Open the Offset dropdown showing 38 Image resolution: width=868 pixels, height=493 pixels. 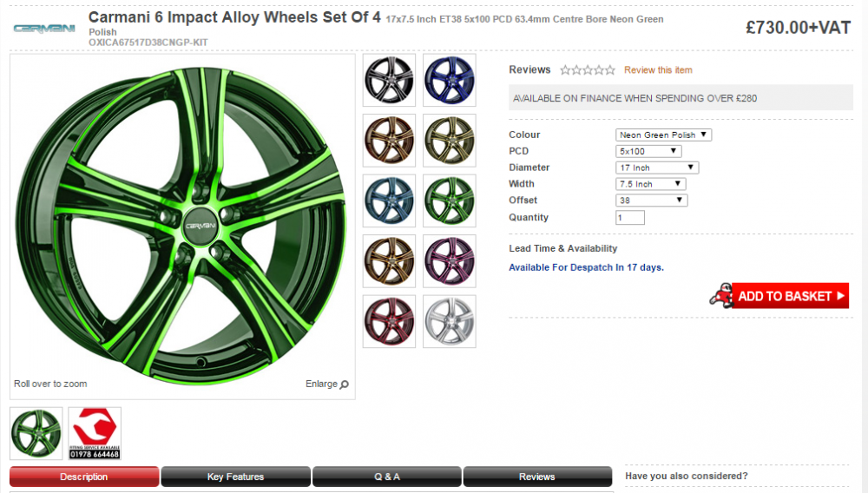coord(652,200)
